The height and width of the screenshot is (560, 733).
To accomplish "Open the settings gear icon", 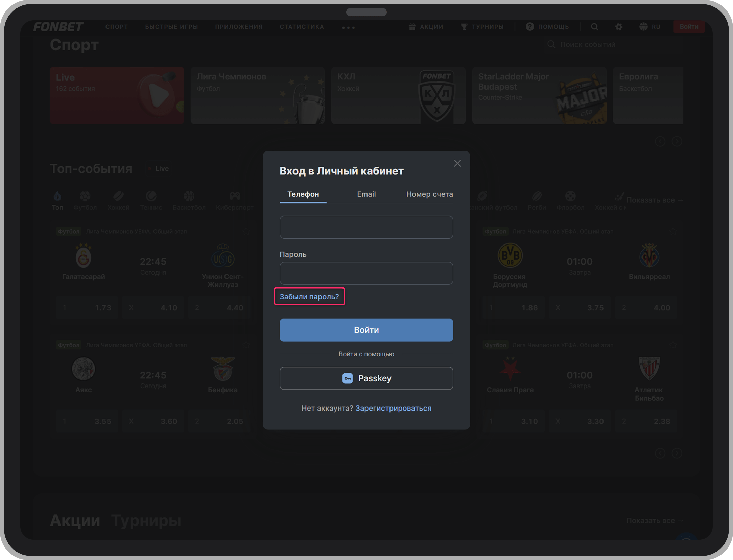I will [618, 27].
